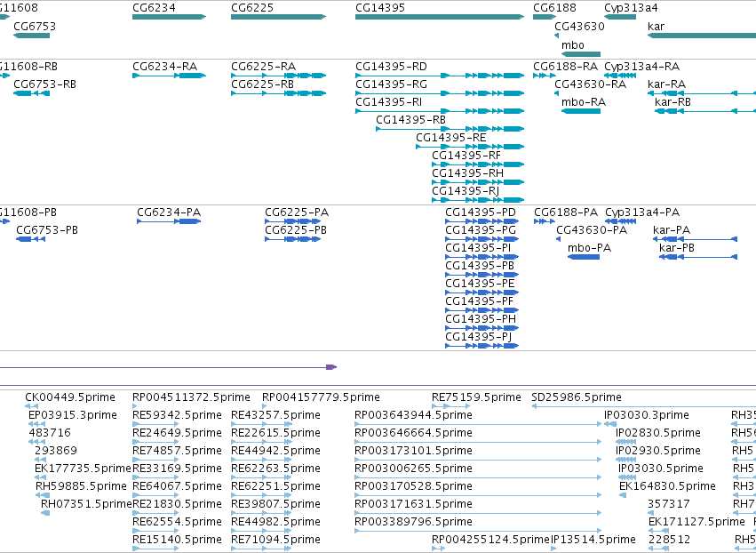756x553 pixels.
Task: Select protein CG6225-PA
Action: click(297, 212)
